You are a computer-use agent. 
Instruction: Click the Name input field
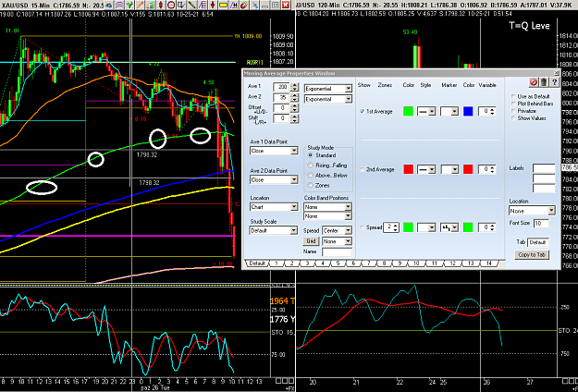pos(337,252)
